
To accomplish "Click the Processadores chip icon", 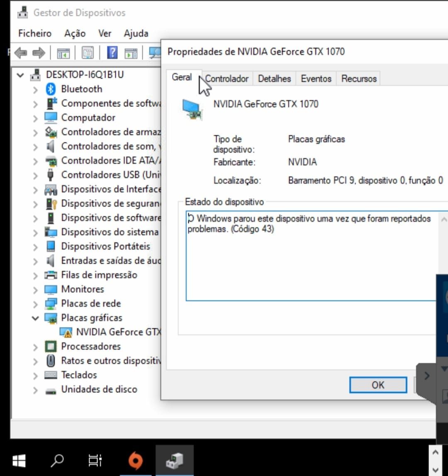I will pyautogui.click(x=51, y=347).
